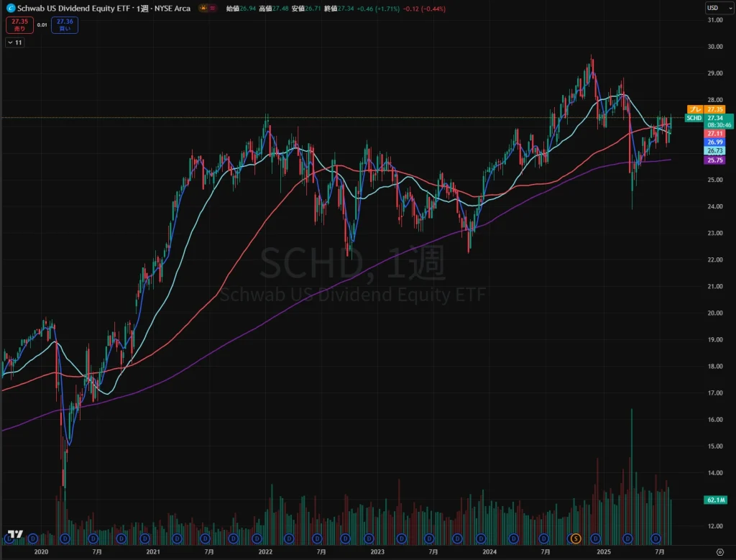This screenshot has height=560, width=736.
Task: Click the red 27.11 moving average label
Action: click(x=715, y=134)
